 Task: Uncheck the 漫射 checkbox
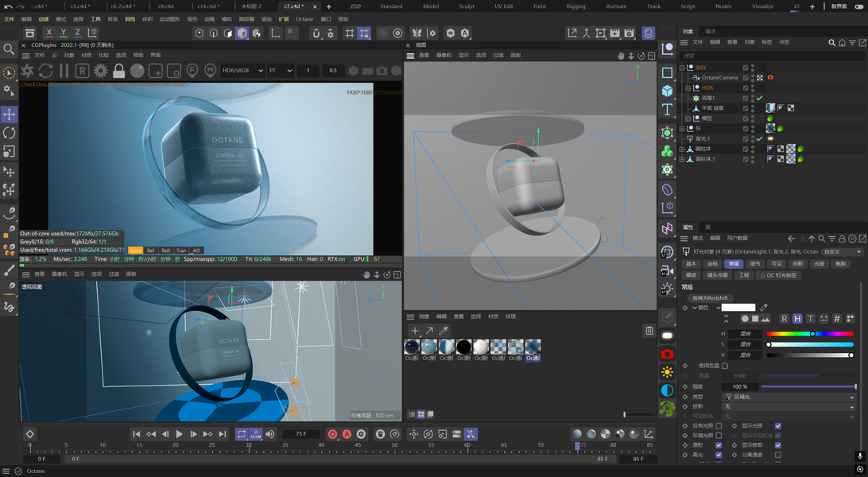coord(719,445)
